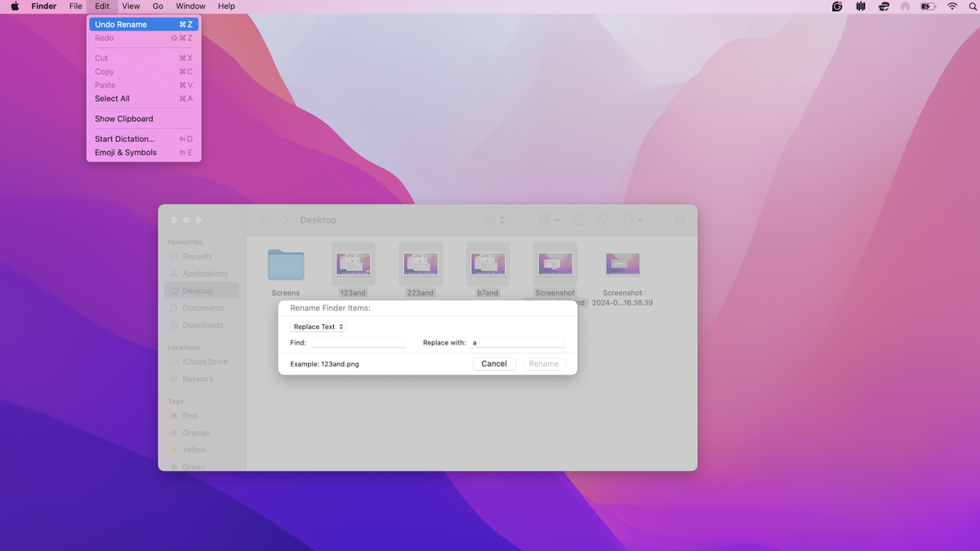980x551 pixels.
Task: Open Spotlight search from menu bar
Action: coord(971,6)
